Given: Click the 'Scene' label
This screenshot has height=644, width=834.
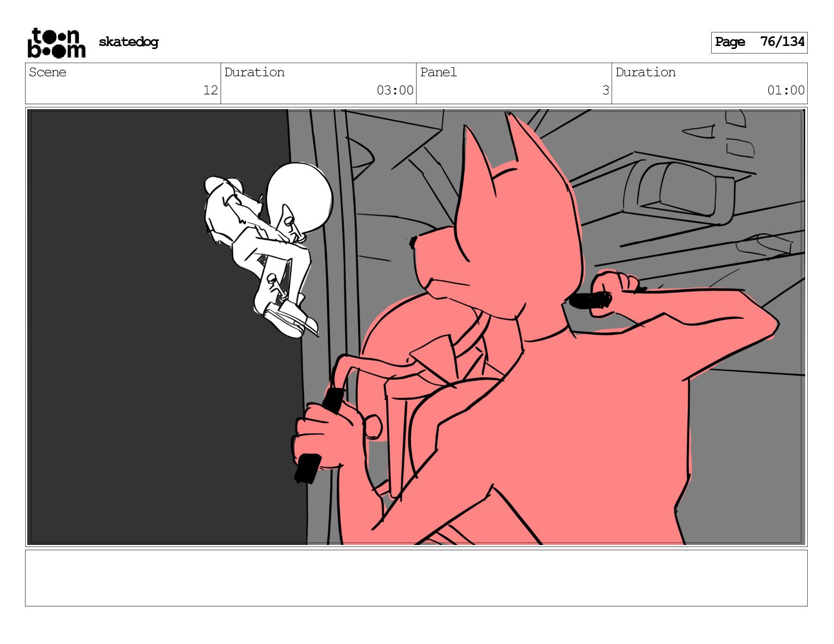Looking at the screenshot, I should tap(48, 72).
